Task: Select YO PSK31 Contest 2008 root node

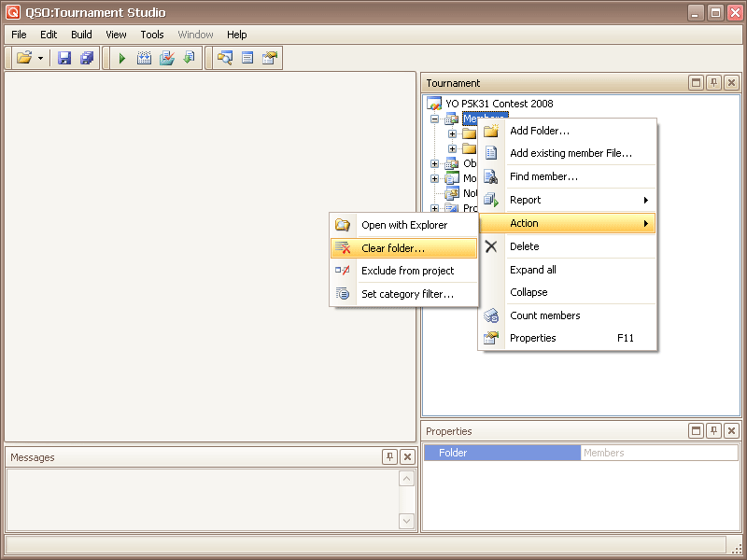Action: (x=499, y=104)
